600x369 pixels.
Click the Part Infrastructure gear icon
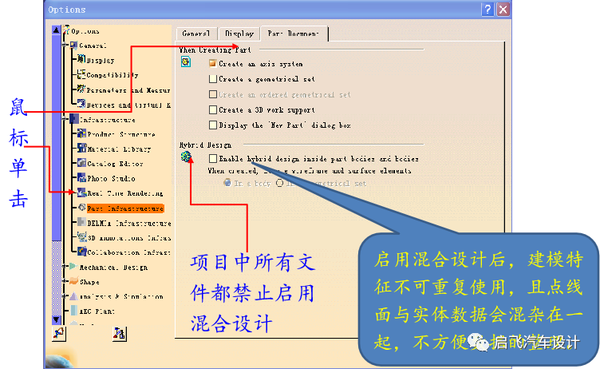click(x=82, y=207)
